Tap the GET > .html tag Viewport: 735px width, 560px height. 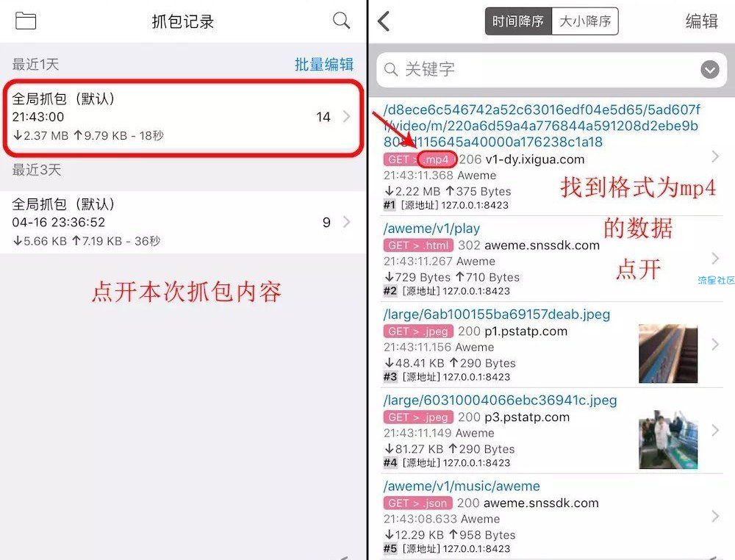pyautogui.click(x=419, y=245)
